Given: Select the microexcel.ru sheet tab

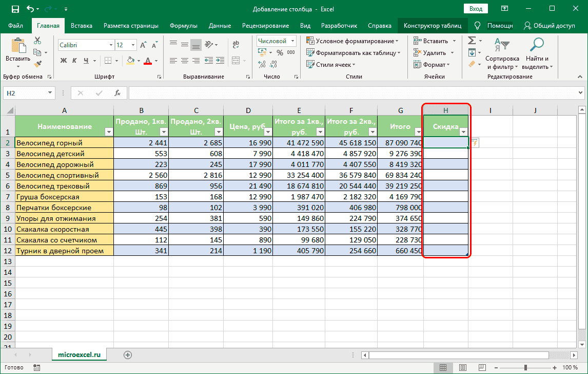Looking at the screenshot, I should click(79, 354).
